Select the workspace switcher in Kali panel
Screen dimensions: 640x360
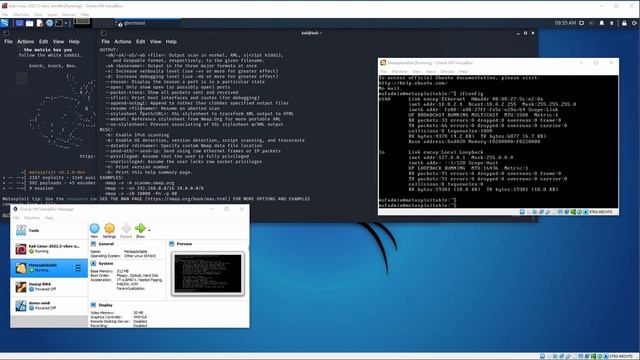(82, 22)
